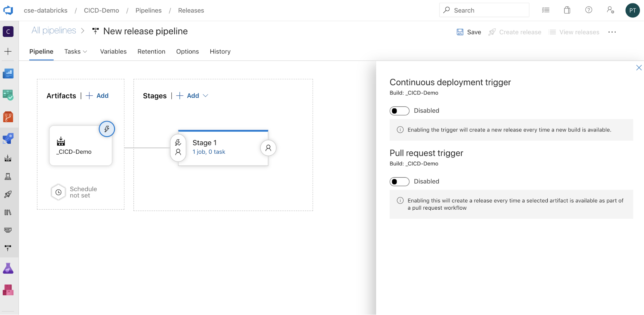The height and width of the screenshot is (315, 644).
Task: Open Artifacts at the bottom of sidebar
Action: click(8, 290)
